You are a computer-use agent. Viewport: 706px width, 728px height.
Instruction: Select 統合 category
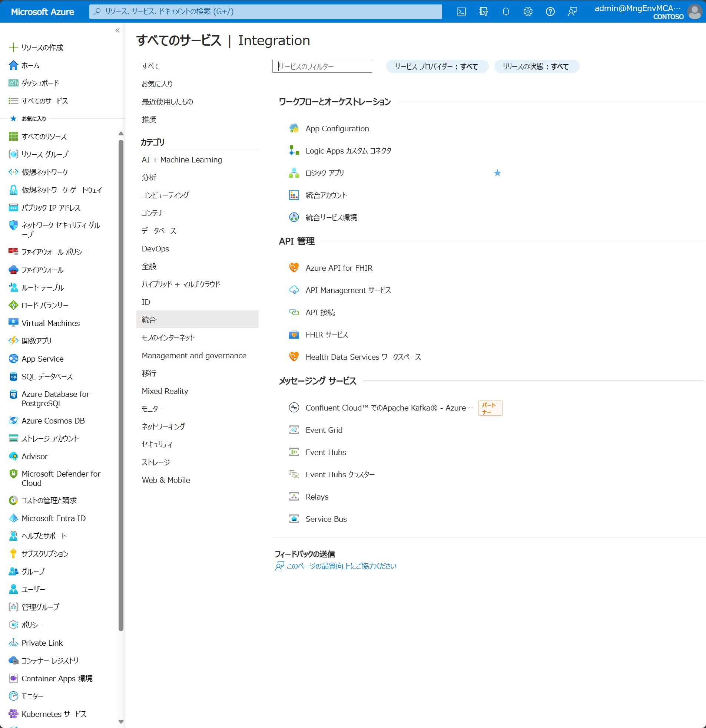click(198, 320)
